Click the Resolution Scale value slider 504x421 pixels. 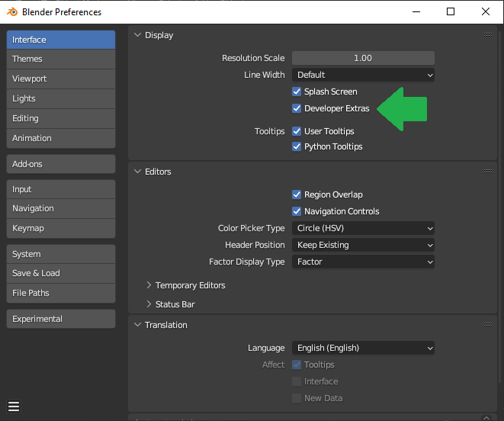point(363,58)
